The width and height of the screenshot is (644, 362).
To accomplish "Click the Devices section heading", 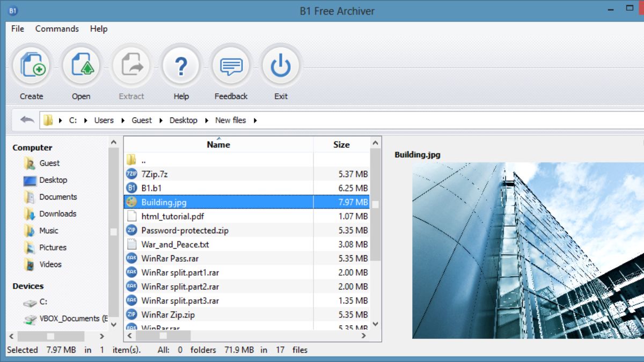I will click(x=28, y=286).
